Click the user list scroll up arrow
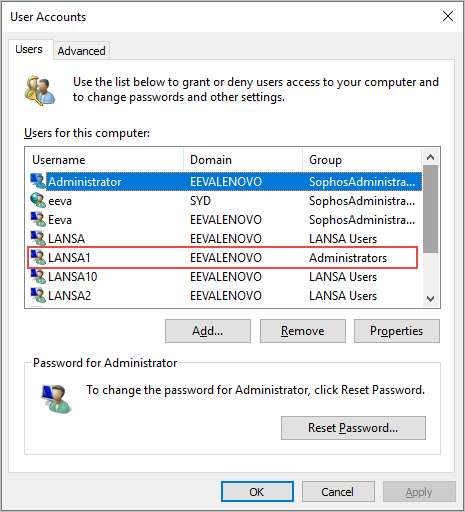The width and height of the screenshot is (465, 512). (431, 157)
